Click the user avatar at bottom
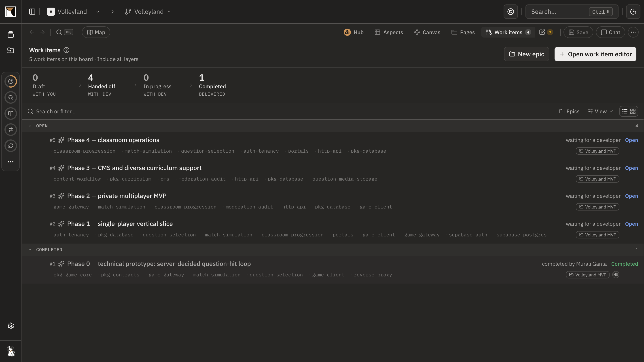644x362 pixels. [11, 351]
